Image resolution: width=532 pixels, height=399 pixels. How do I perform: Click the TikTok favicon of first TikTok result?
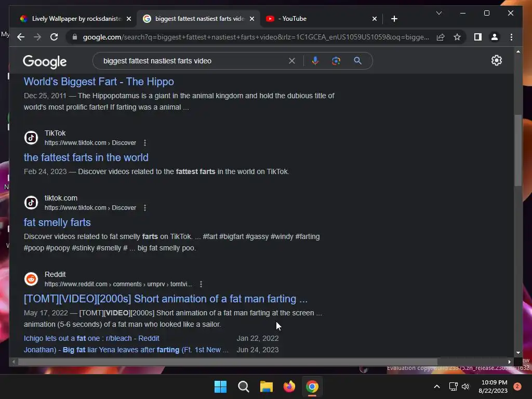tap(31, 138)
